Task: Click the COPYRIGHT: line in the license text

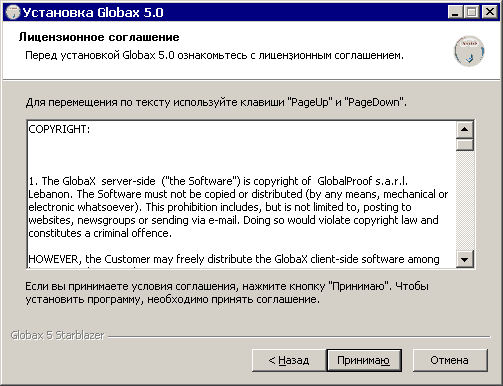Action: tap(59, 129)
